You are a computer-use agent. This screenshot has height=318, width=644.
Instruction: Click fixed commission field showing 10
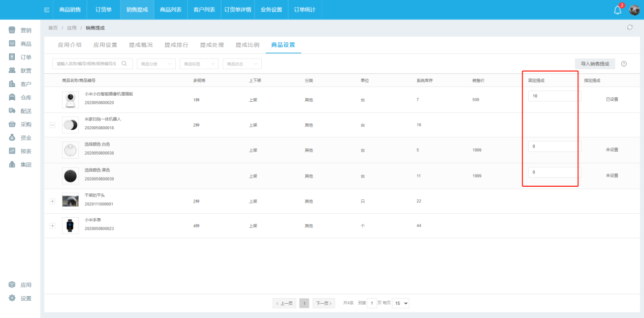554,96
